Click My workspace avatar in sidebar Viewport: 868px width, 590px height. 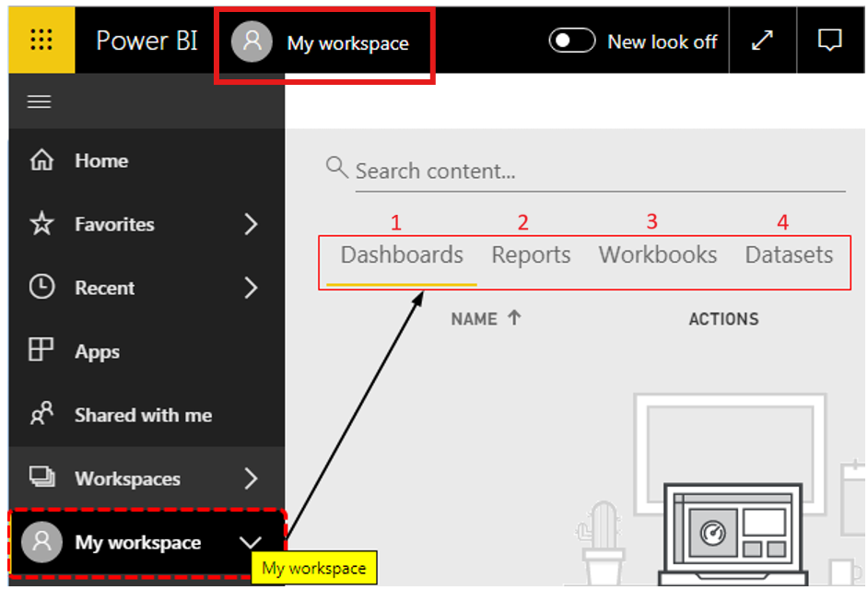[41, 542]
